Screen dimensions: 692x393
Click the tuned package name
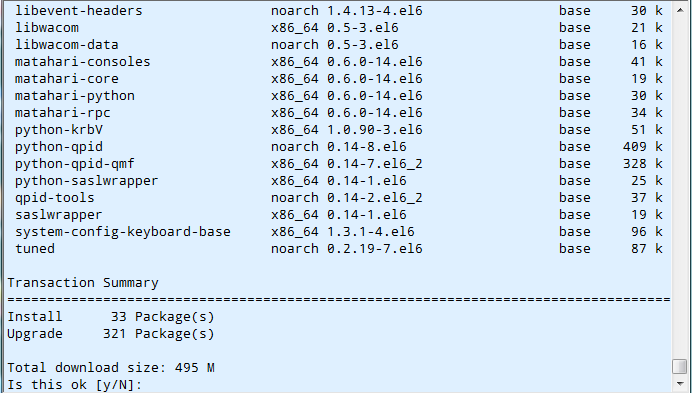(35, 248)
